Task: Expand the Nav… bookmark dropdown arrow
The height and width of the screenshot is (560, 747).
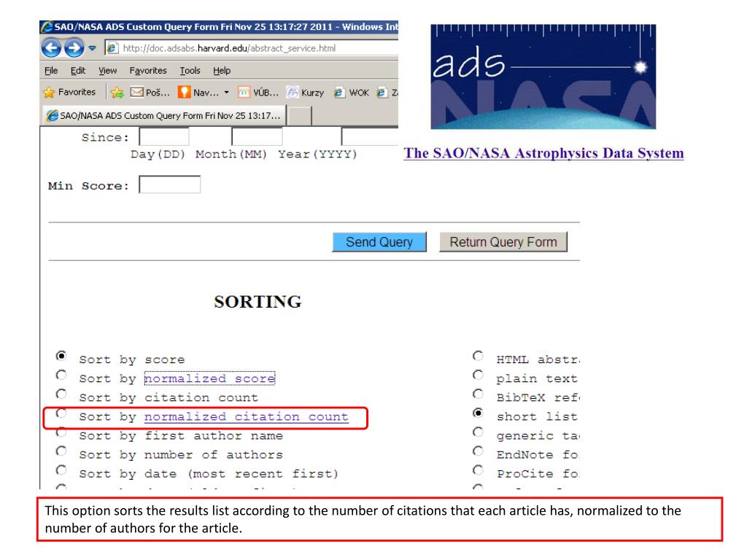Action: pos(226,93)
